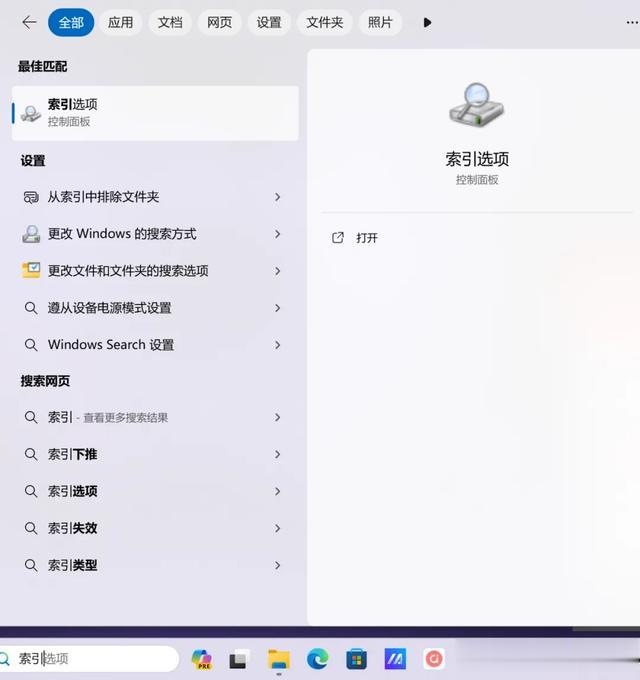Show more filter tabs with play arrow
The image size is (640, 680).
[427, 23]
